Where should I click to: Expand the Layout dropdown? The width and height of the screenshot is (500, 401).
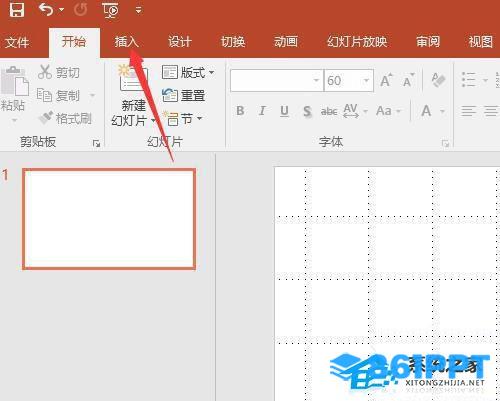pyautogui.click(x=211, y=72)
